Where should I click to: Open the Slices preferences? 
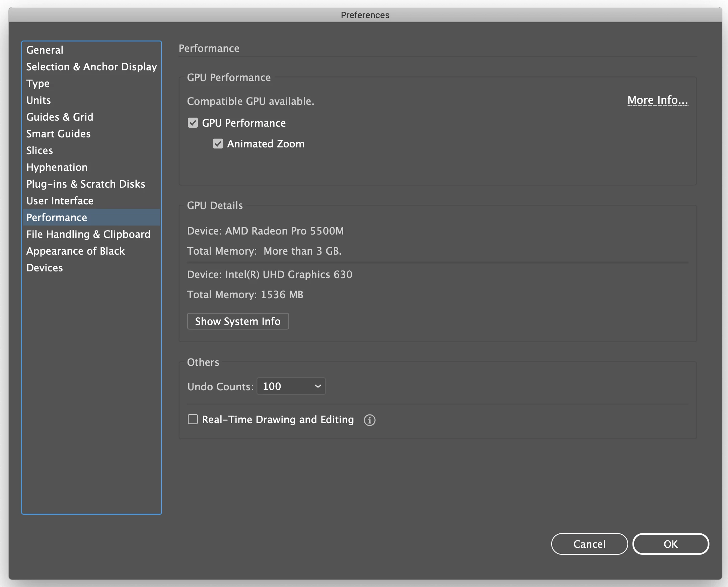click(40, 150)
